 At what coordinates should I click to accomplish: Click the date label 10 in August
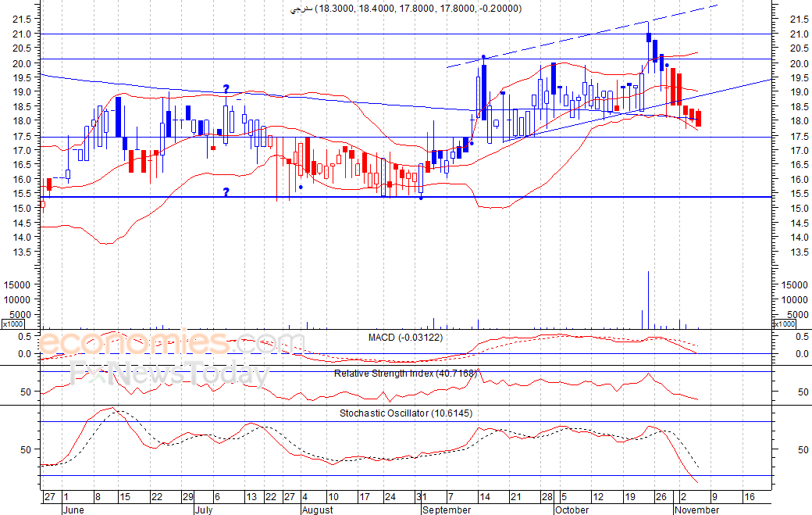pos(333,497)
